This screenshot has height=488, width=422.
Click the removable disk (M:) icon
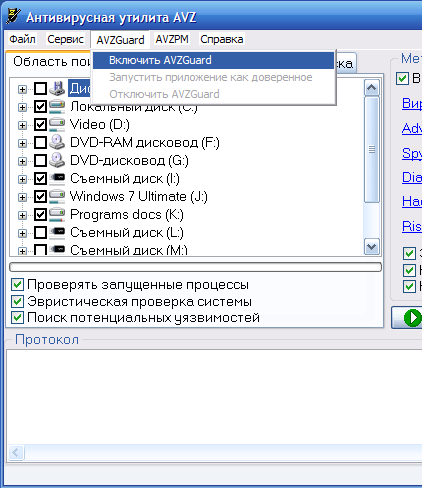57,249
